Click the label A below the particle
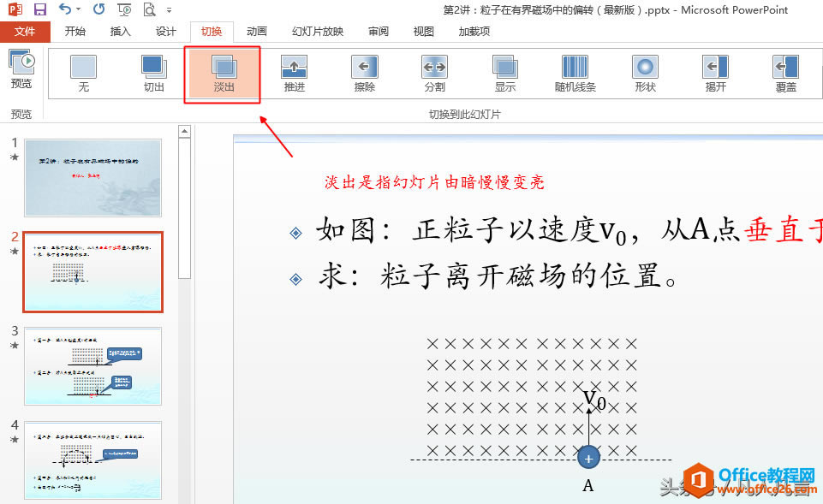 pos(588,485)
